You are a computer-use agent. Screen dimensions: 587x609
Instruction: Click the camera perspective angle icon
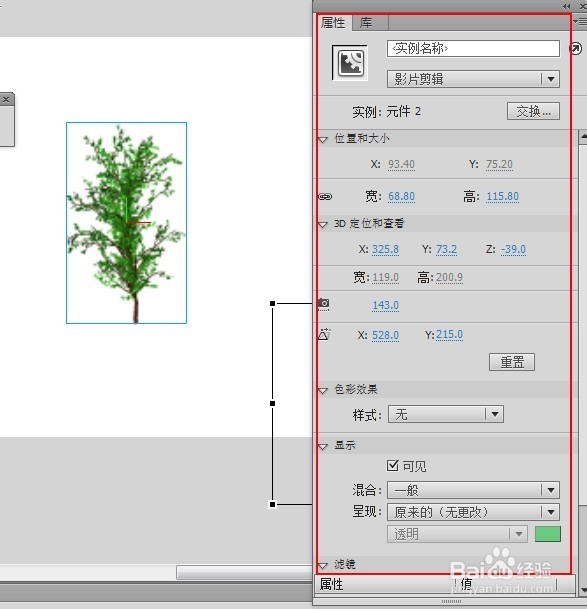coord(324,303)
